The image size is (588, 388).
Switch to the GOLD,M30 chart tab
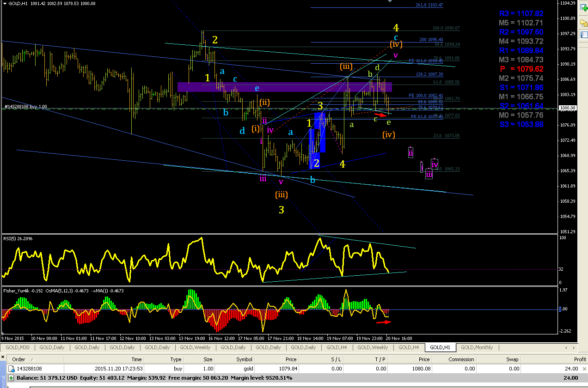18,347
